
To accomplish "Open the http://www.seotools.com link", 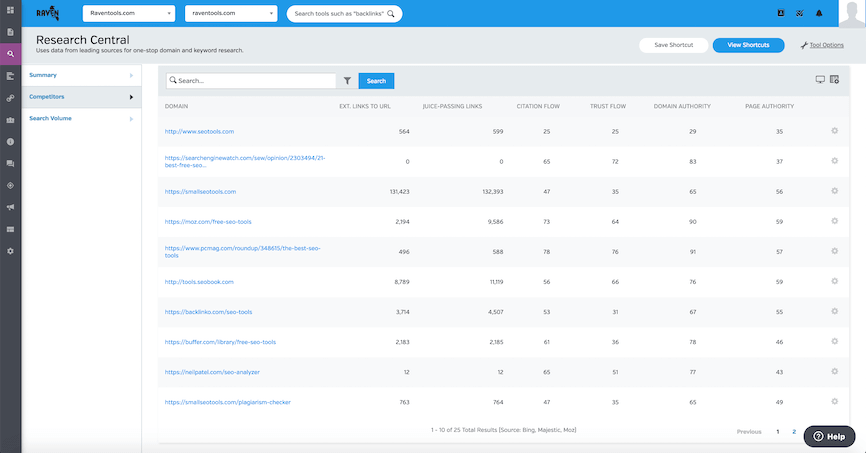I will pyautogui.click(x=199, y=131).
